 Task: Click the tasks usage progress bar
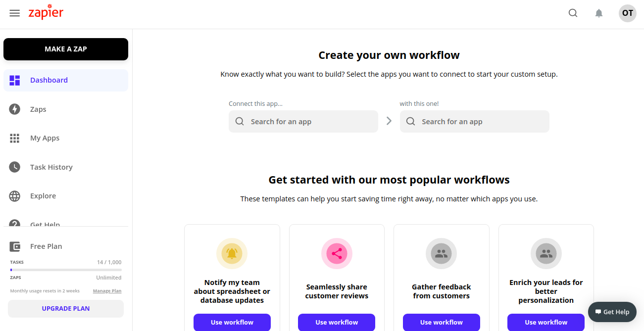[x=66, y=270]
